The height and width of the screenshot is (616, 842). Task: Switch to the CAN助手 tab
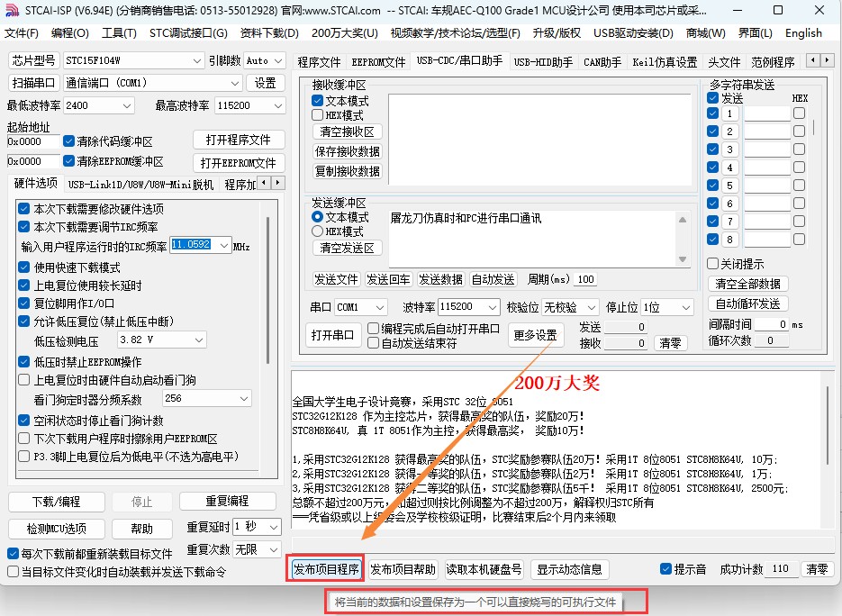click(602, 62)
